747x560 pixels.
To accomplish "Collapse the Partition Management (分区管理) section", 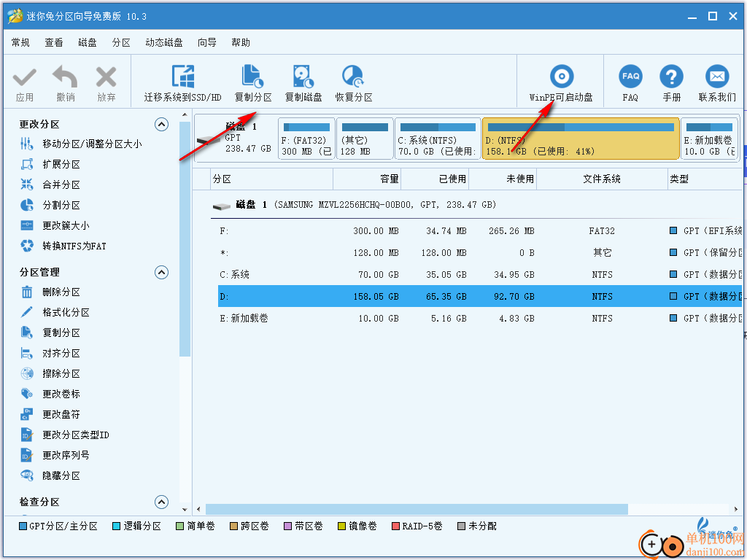I will [x=161, y=273].
